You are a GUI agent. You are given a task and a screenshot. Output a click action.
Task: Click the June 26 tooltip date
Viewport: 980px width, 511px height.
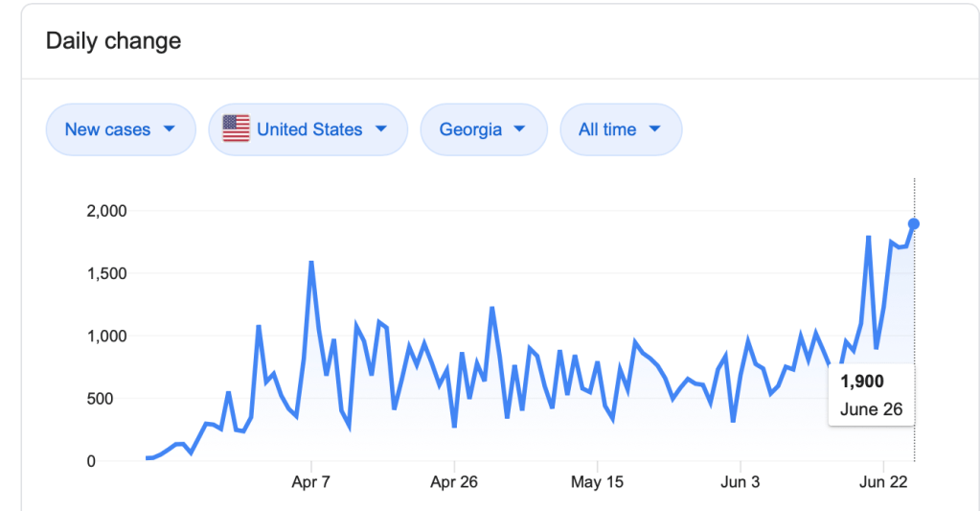coord(871,409)
